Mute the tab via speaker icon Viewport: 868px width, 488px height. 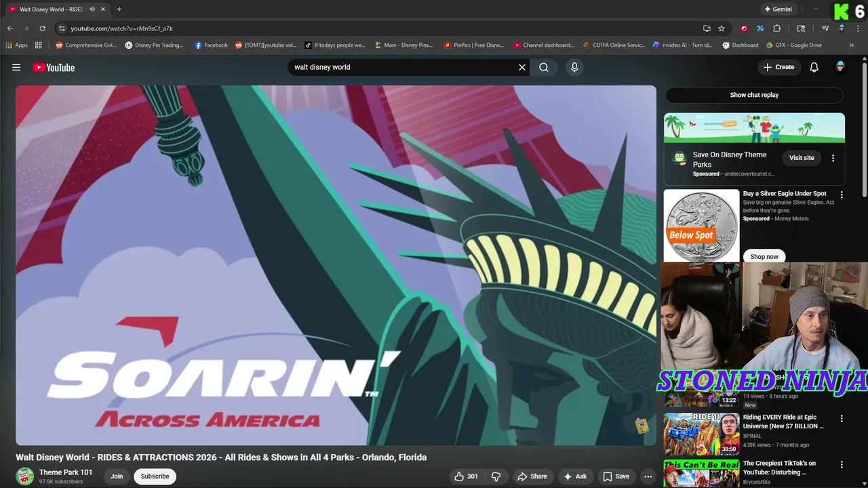[x=92, y=9]
